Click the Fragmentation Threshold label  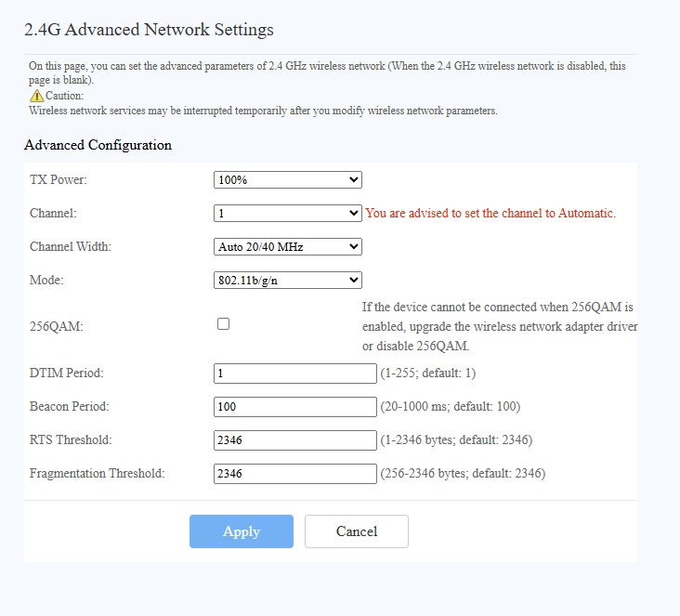97,474
